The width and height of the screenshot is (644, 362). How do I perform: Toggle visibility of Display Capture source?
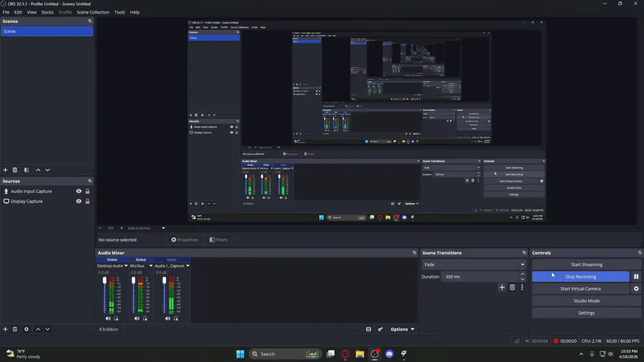(x=79, y=202)
